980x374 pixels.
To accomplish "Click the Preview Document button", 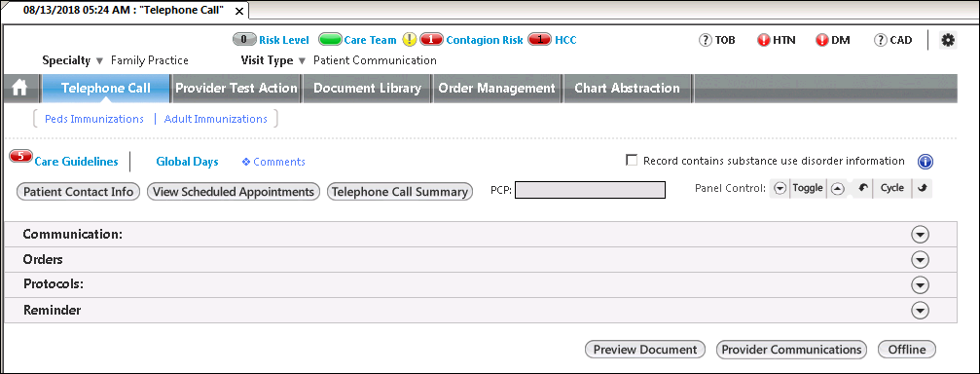I will (x=645, y=350).
